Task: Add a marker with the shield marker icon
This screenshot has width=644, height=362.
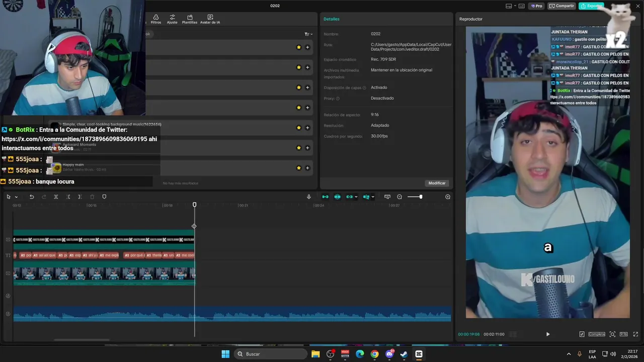Action: (x=104, y=197)
